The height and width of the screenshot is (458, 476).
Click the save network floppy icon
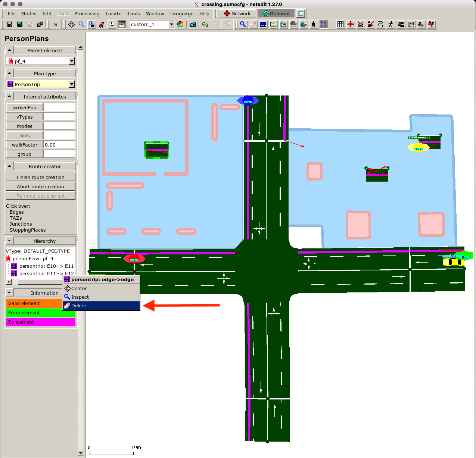[10, 24]
